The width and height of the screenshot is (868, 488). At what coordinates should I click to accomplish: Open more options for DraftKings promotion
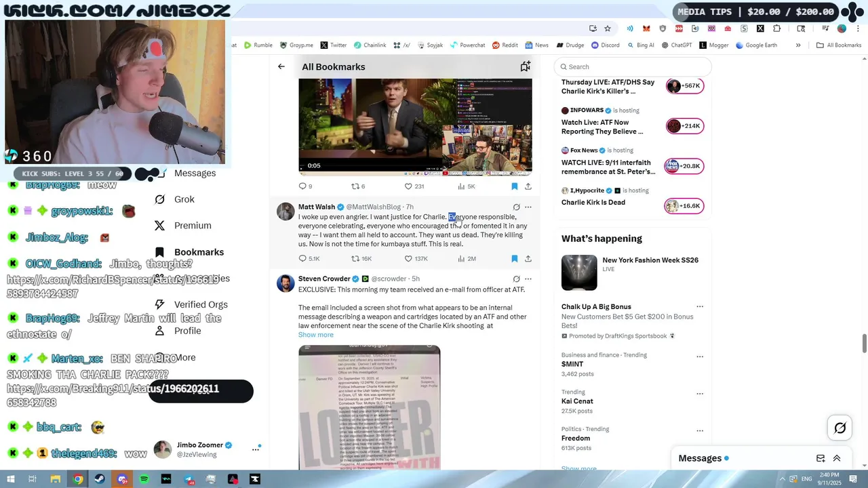pyautogui.click(x=700, y=306)
